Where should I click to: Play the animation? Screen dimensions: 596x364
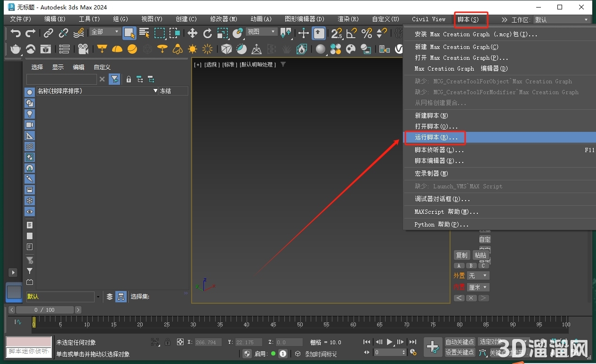pos(390,342)
